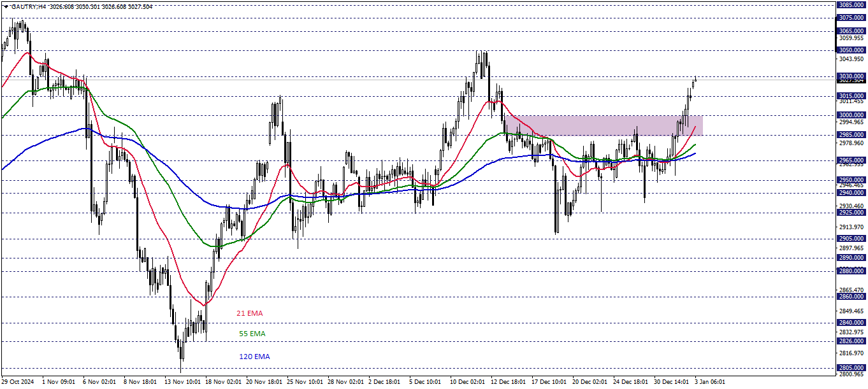
Task: Select the purple resistance zone rectangle
Action: click(x=604, y=125)
